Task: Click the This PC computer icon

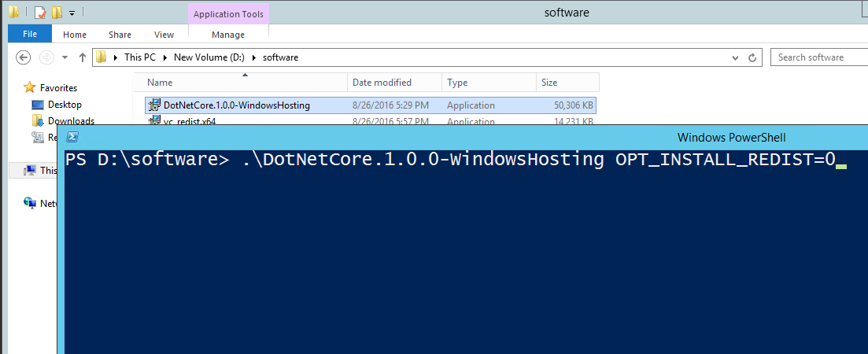Action: (x=30, y=171)
